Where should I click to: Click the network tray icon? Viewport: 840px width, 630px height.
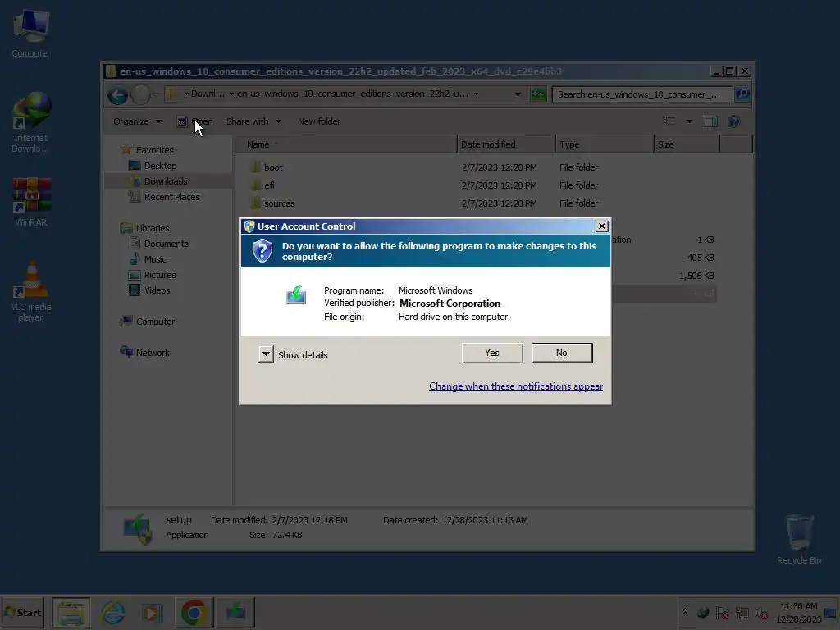tap(742, 612)
